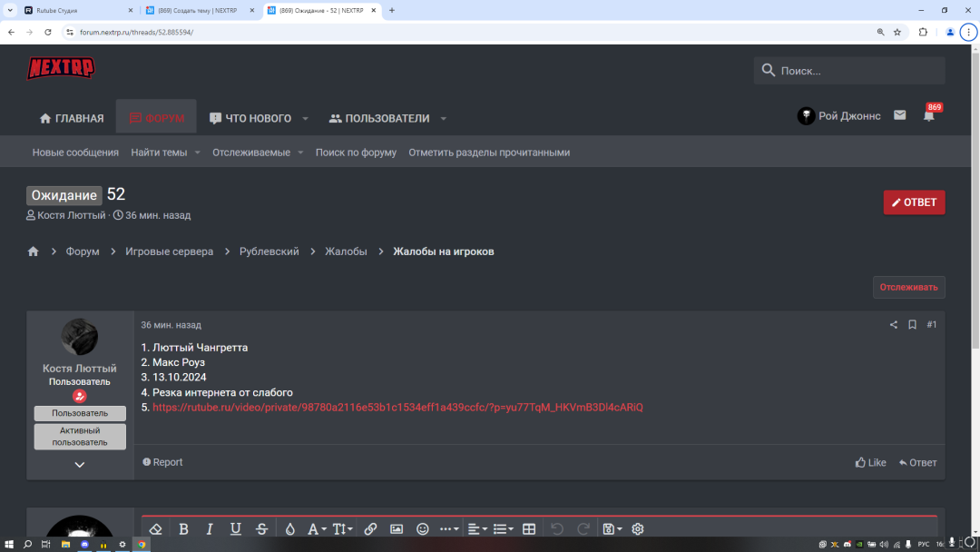Toggle bold formatting in the editor
980x552 pixels.
coord(183,529)
